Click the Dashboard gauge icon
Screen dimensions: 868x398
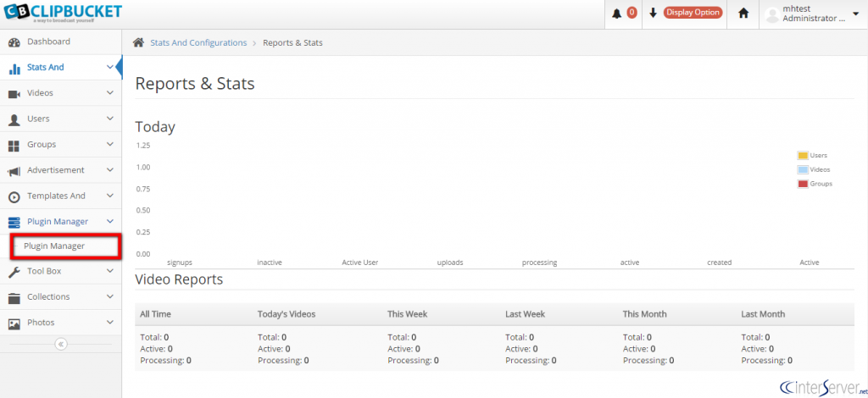[x=14, y=42]
